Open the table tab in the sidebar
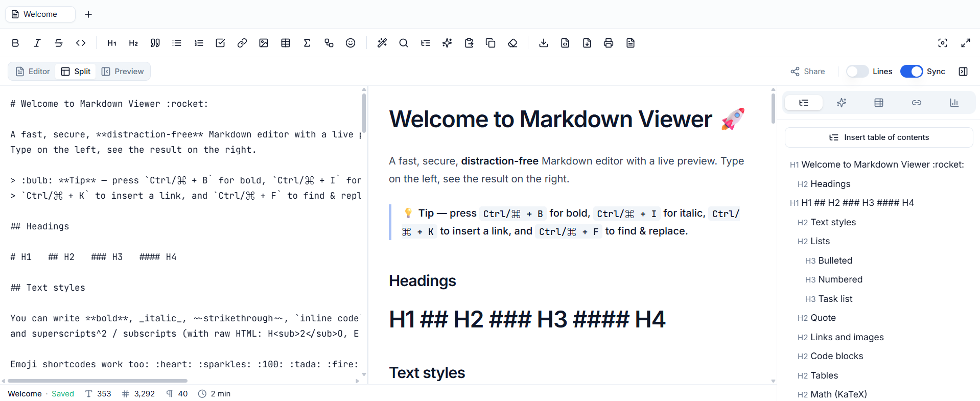 click(x=879, y=103)
